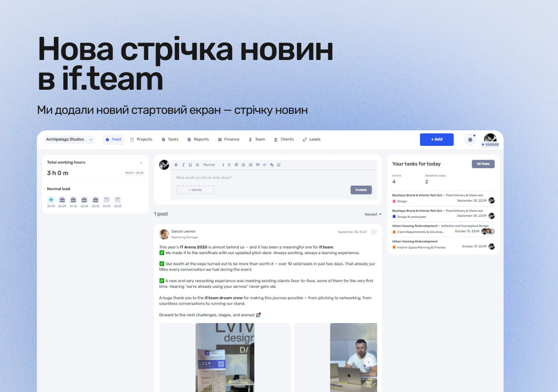Toggle italic formatting in post editor
558x392 pixels.
click(x=183, y=165)
